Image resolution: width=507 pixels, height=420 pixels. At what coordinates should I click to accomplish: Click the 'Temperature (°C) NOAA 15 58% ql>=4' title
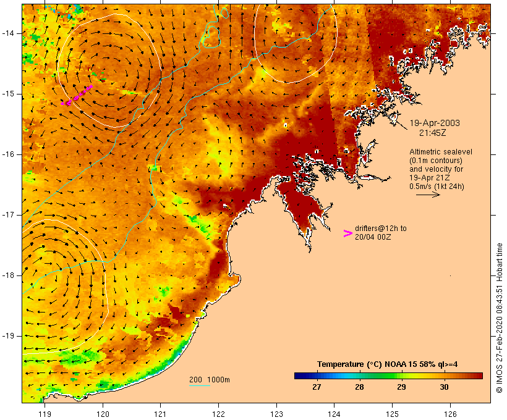tap(388, 364)
